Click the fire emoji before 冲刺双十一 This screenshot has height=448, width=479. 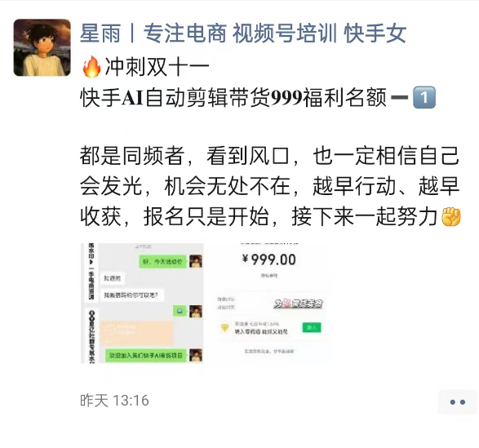coord(91,66)
